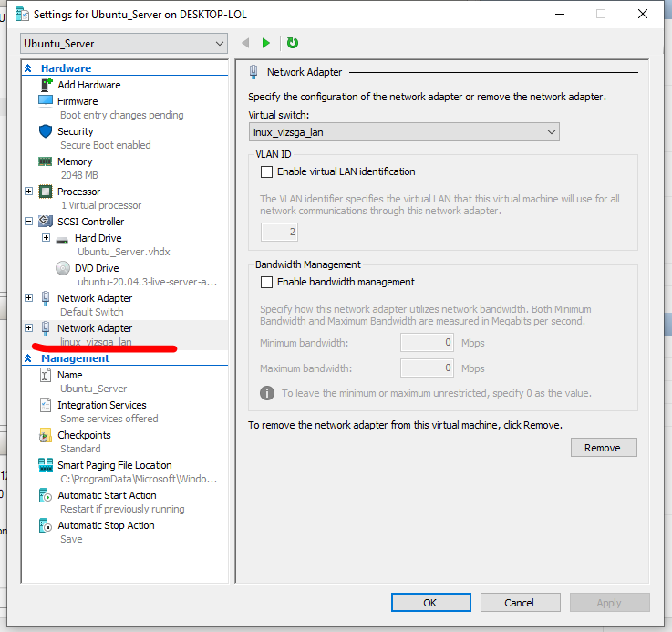Select the Checkpoints icon

pos(46,436)
